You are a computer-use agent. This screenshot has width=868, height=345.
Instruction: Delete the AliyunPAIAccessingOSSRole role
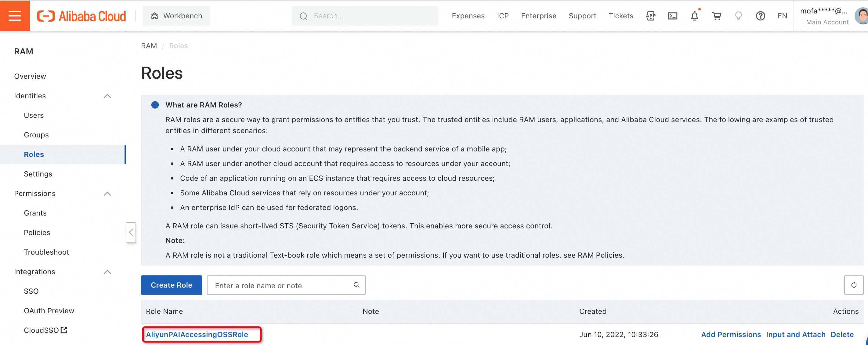tap(842, 335)
